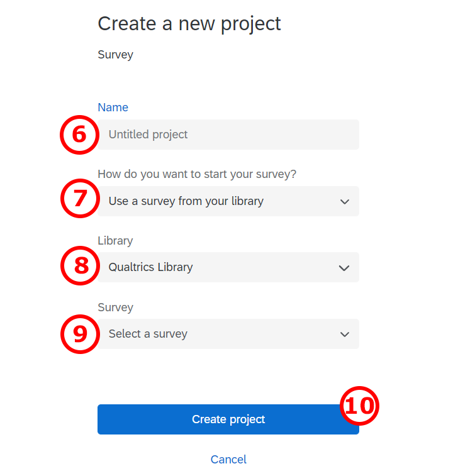Click the Cancel link

[228, 460]
